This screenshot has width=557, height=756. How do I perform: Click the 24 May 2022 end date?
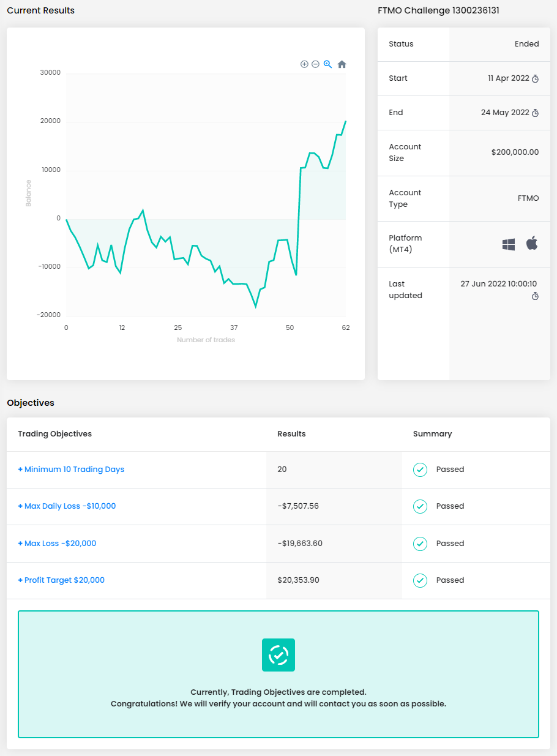point(505,113)
